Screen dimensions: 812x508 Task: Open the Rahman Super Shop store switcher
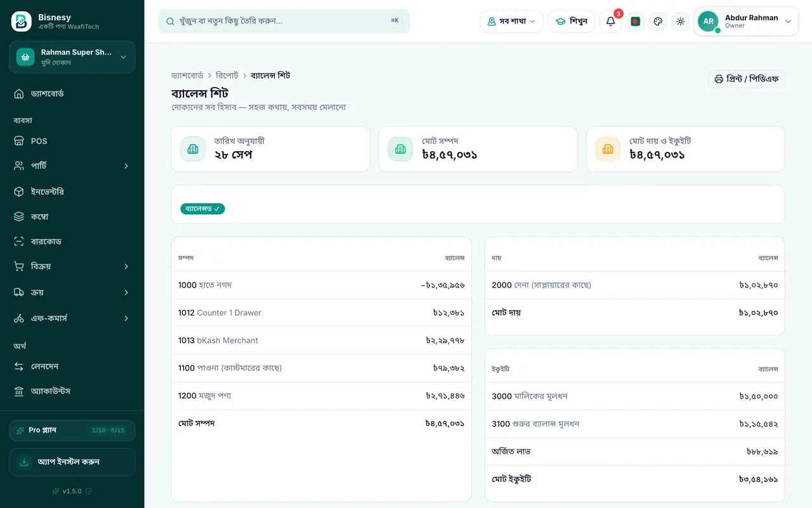[x=72, y=57]
